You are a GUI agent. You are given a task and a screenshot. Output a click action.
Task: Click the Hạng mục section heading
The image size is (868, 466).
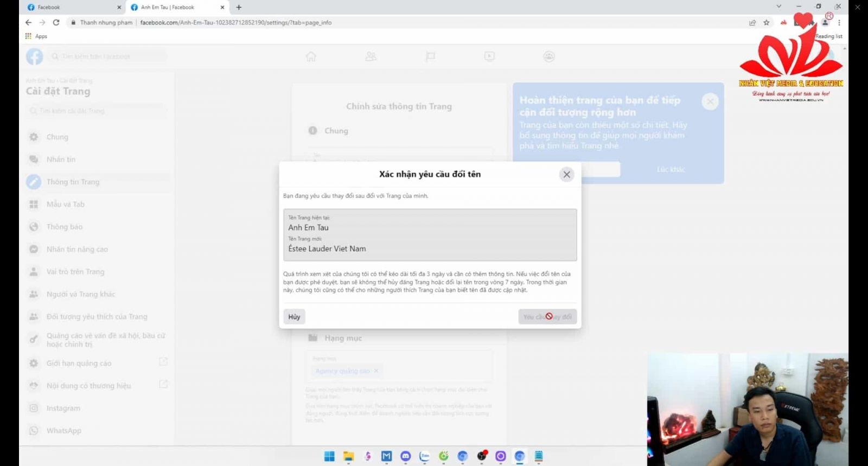click(x=343, y=338)
